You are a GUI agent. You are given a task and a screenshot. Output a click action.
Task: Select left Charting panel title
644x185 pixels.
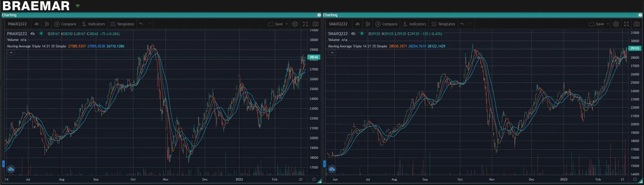pos(9,15)
